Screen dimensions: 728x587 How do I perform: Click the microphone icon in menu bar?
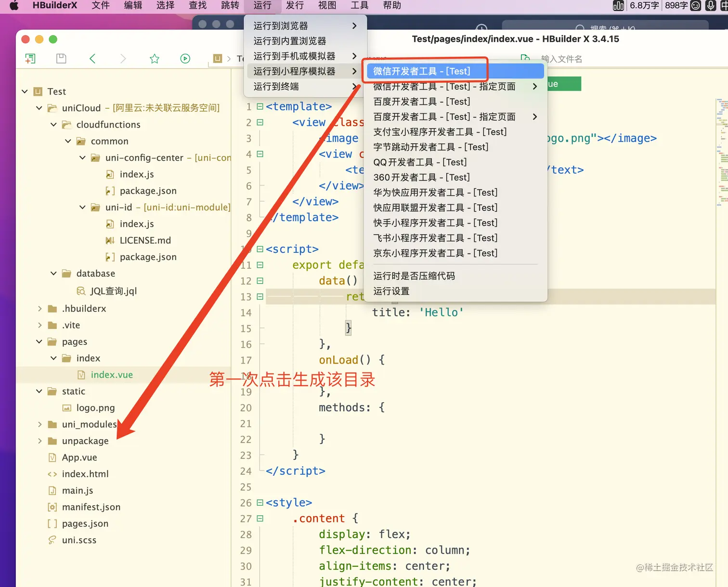(711, 6)
